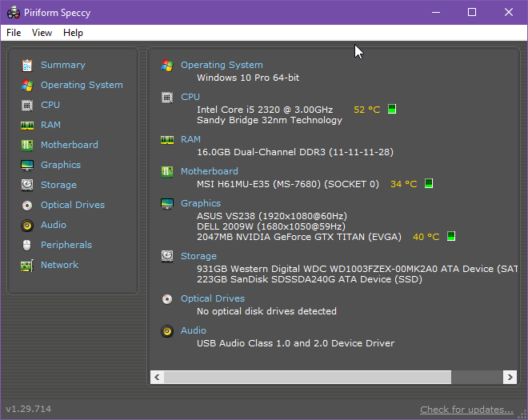Click the green GPU temperature indicator
Viewport: 528px width, 420px height.
[451, 237]
